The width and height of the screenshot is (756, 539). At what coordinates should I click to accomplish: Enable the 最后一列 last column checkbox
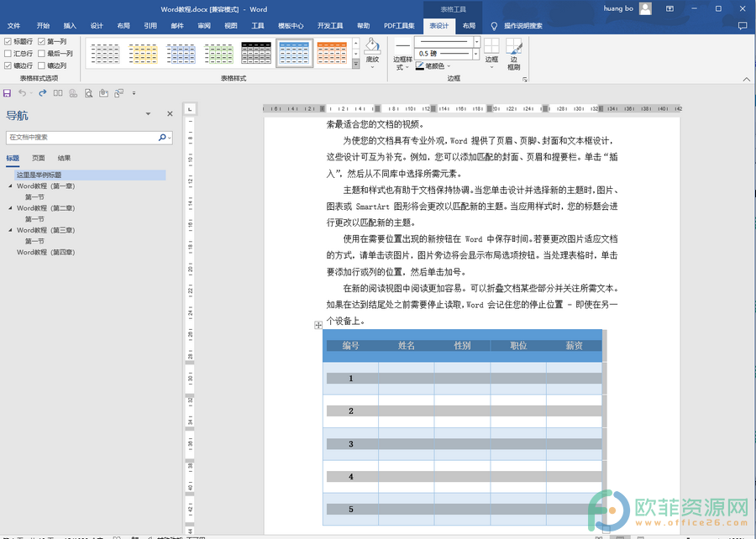41,54
